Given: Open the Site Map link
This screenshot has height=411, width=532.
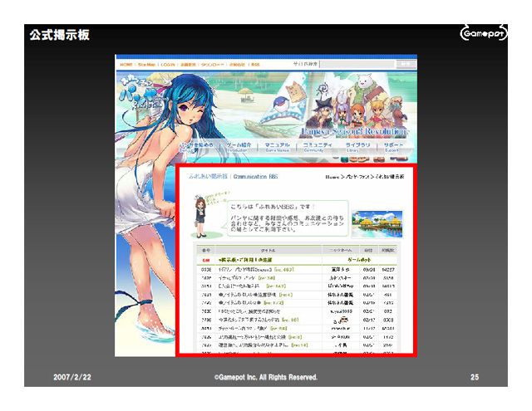Looking at the screenshot, I should point(146,65).
